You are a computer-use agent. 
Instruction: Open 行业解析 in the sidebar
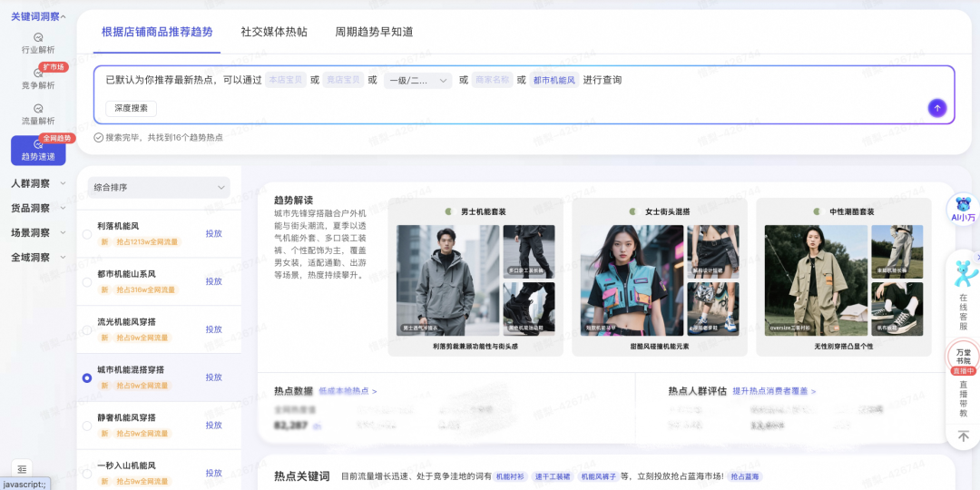click(38, 43)
